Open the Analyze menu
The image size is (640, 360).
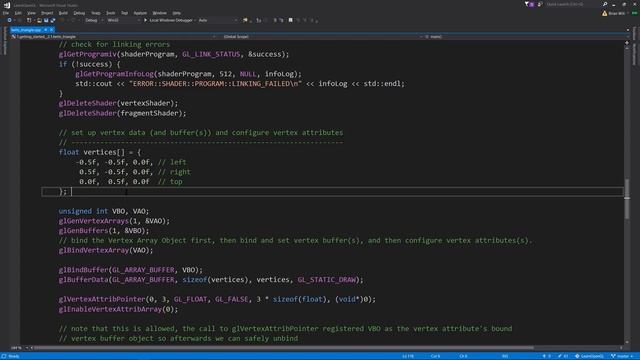[x=140, y=13]
